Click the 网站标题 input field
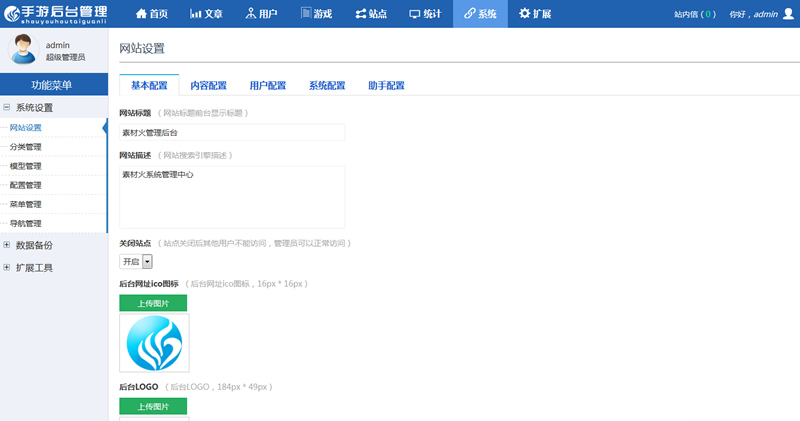The width and height of the screenshot is (800, 421). tap(232, 132)
